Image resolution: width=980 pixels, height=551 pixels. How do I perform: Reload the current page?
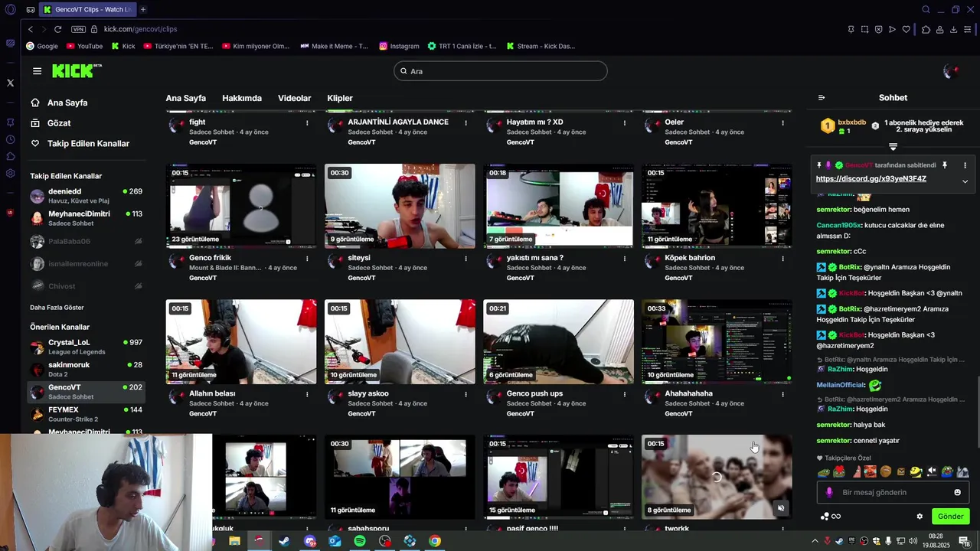[57, 29]
